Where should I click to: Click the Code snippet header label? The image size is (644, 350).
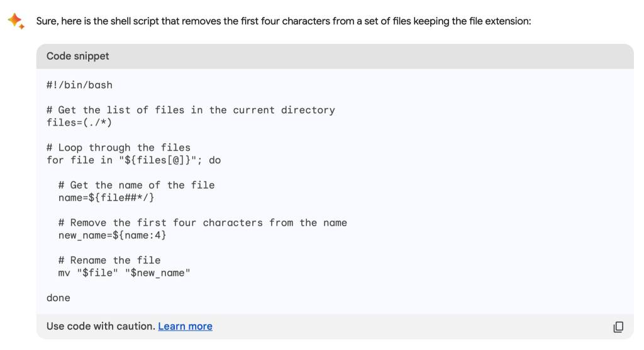click(77, 56)
